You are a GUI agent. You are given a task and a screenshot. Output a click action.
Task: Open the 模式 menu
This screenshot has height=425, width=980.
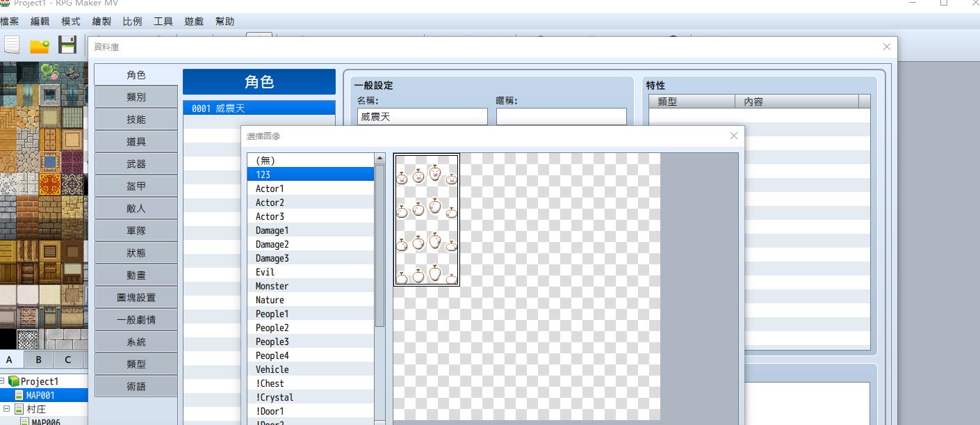70,22
